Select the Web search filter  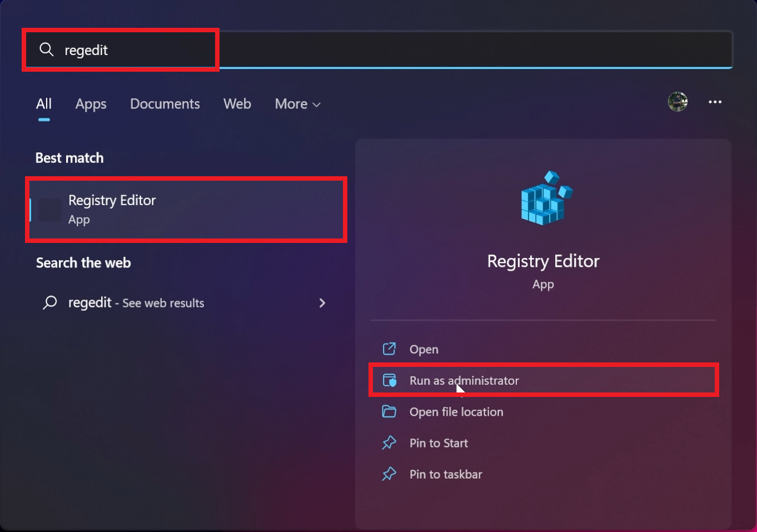pos(237,104)
